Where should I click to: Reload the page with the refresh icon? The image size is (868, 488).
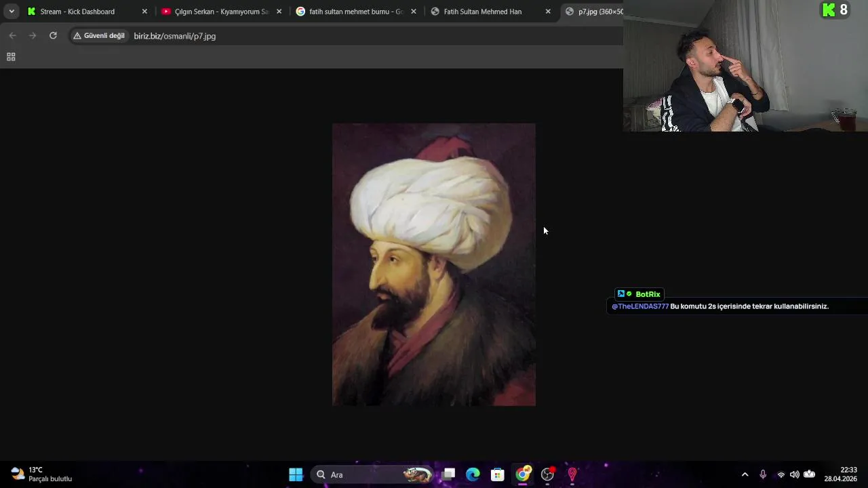click(53, 36)
